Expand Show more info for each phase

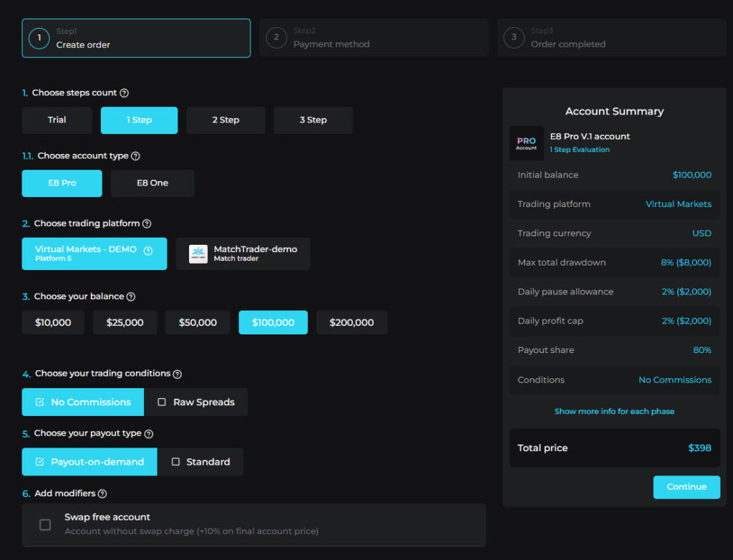coord(614,412)
